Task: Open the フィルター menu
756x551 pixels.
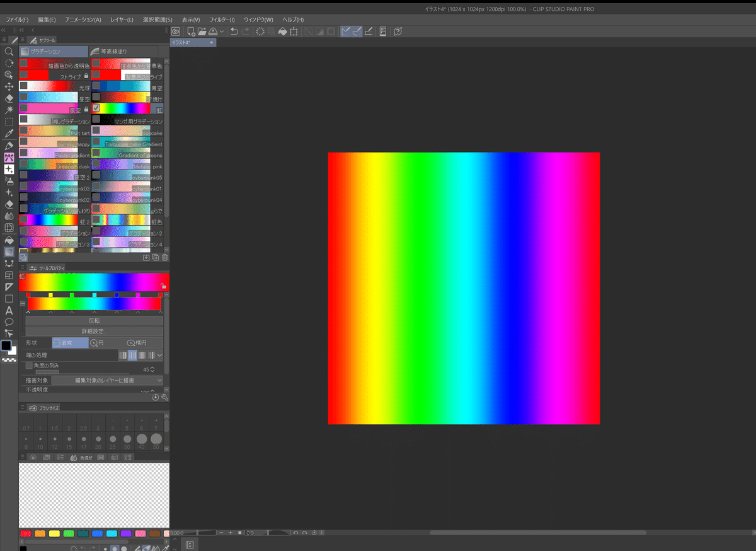Action: click(223, 20)
